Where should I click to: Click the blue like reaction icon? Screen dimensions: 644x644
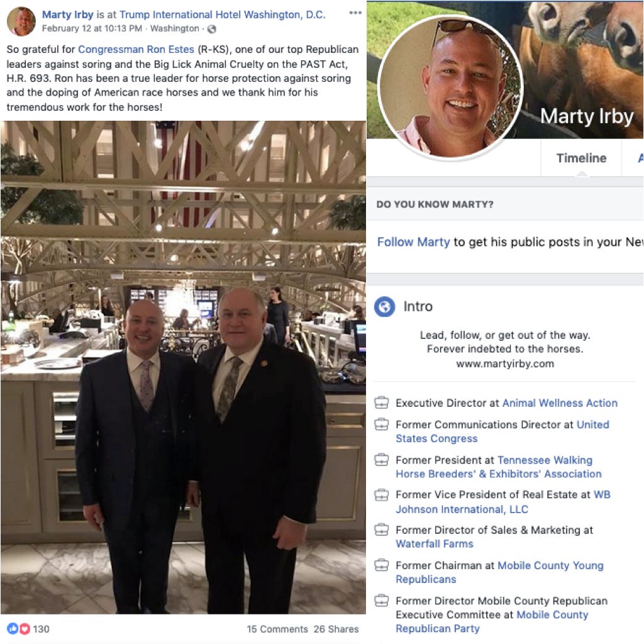click(x=13, y=628)
